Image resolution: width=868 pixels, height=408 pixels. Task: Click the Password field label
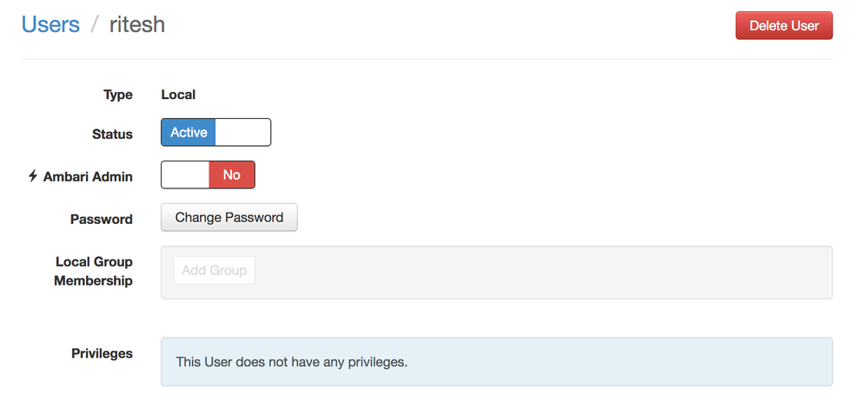pyautogui.click(x=102, y=219)
